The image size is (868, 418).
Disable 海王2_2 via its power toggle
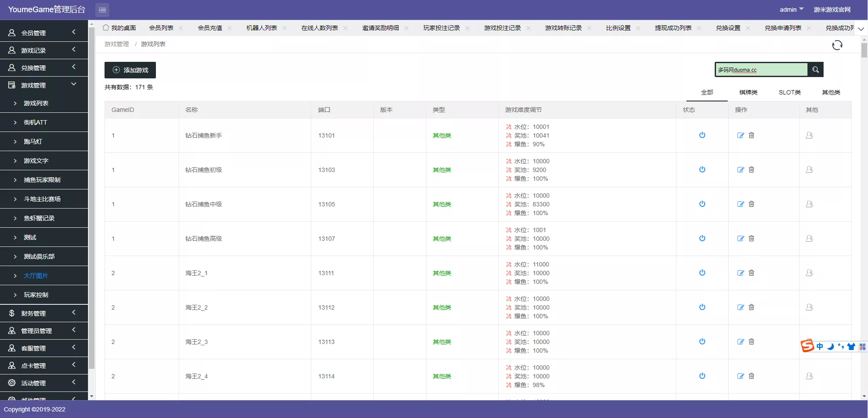pyautogui.click(x=702, y=307)
